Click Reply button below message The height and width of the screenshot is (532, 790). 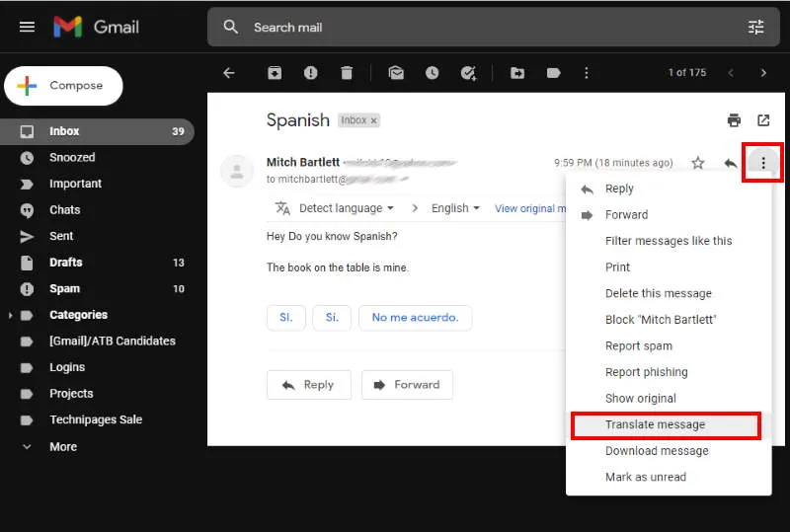pos(309,385)
